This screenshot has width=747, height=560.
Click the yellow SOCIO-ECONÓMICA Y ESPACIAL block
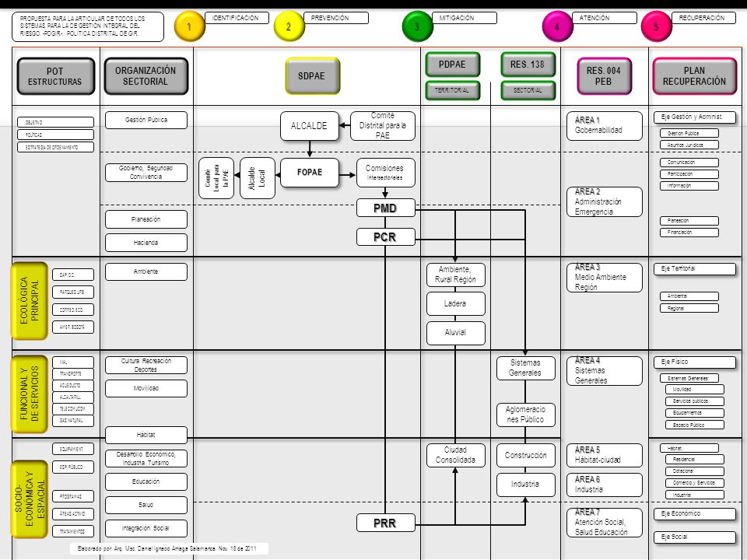point(30,499)
